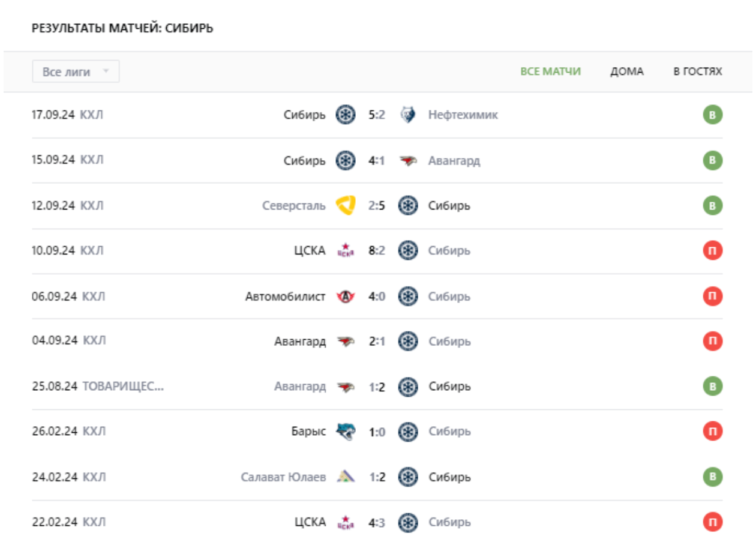This screenshot has height=557, width=756.
Task: Click КХЛ league label on 22.02.24 match
Action: [x=94, y=523]
